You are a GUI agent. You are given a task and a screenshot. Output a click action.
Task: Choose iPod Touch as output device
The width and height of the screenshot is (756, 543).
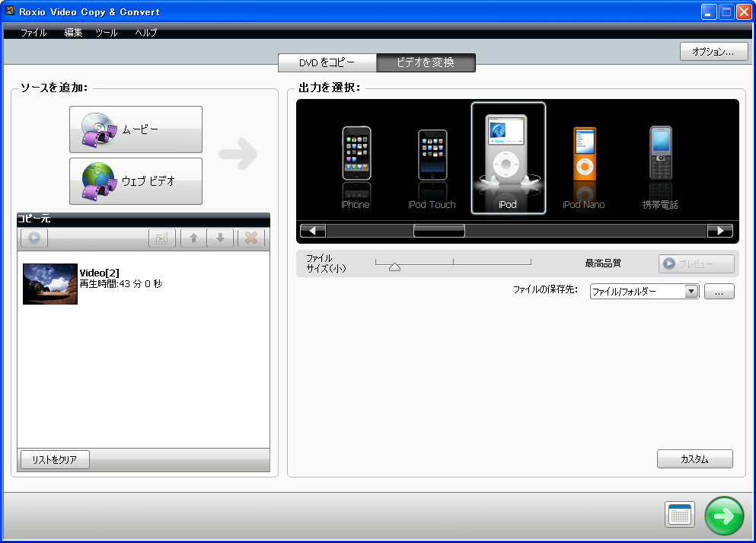(432, 169)
